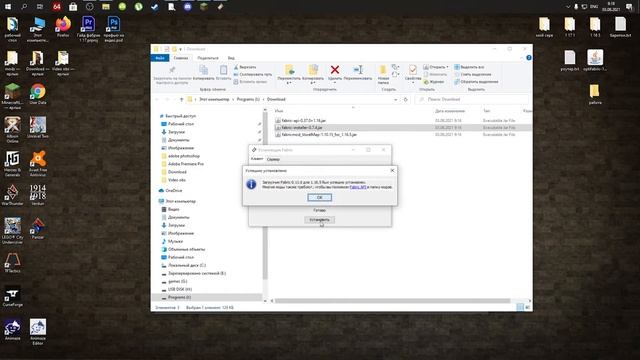The image size is (640, 360).
Task: Open the Minecraft launcher desktop shortcut
Action: point(12,96)
